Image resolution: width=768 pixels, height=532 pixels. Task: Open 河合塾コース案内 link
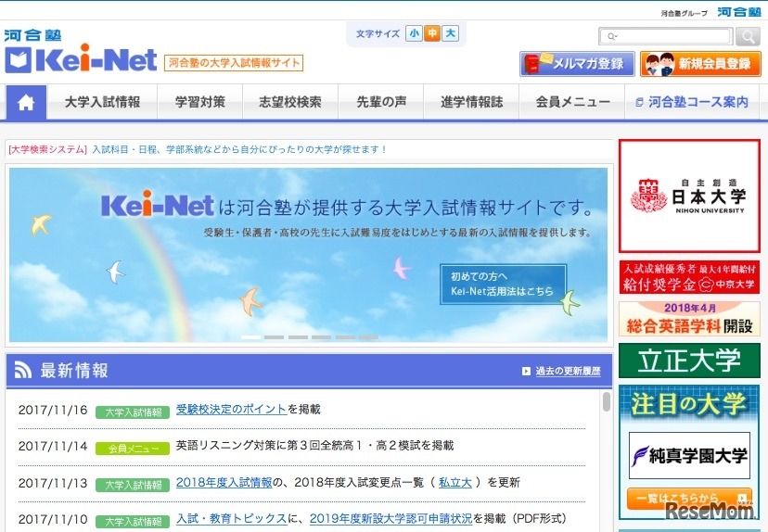(x=692, y=102)
